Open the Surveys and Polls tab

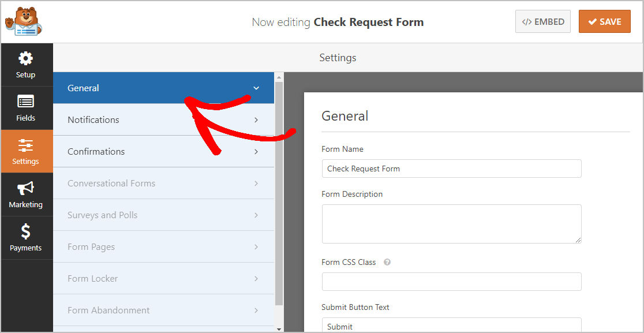click(x=163, y=215)
